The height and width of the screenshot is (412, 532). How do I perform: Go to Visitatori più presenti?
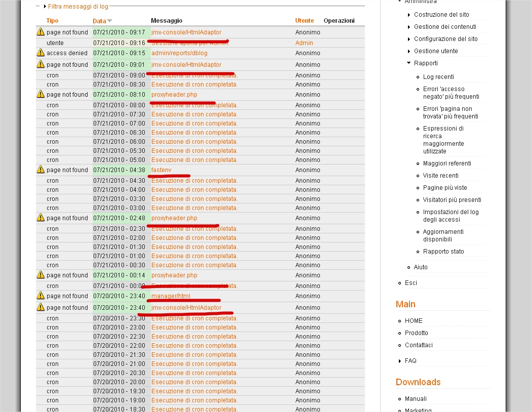click(x=452, y=200)
